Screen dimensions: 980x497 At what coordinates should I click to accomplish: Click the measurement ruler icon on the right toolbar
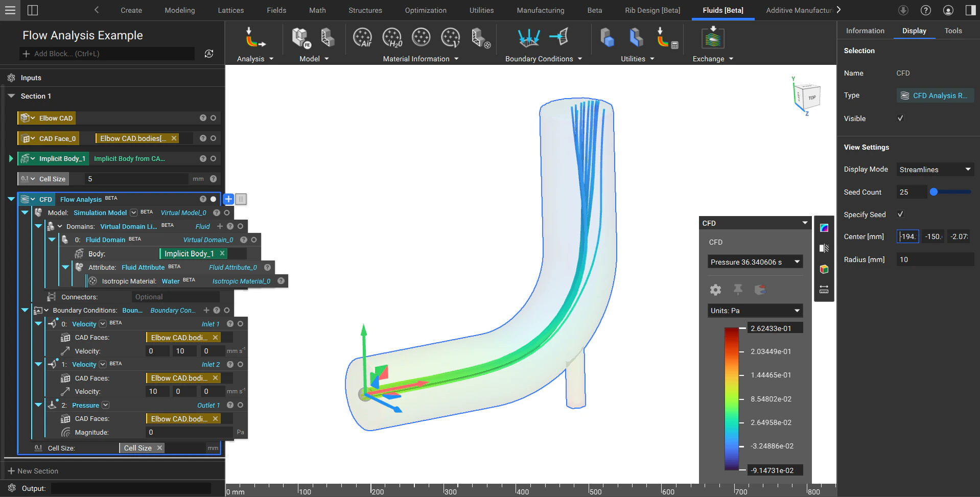pos(824,290)
